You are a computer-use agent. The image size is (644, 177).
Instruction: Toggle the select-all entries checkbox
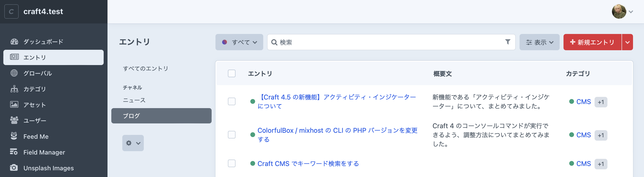click(231, 74)
